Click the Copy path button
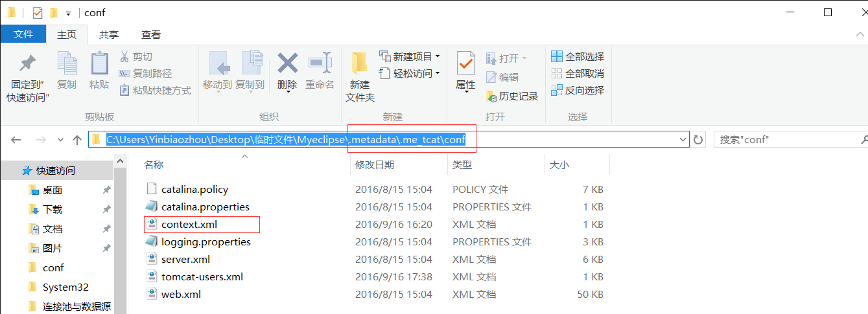The width and height of the screenshot is (868, 314). tap(145, 74)
